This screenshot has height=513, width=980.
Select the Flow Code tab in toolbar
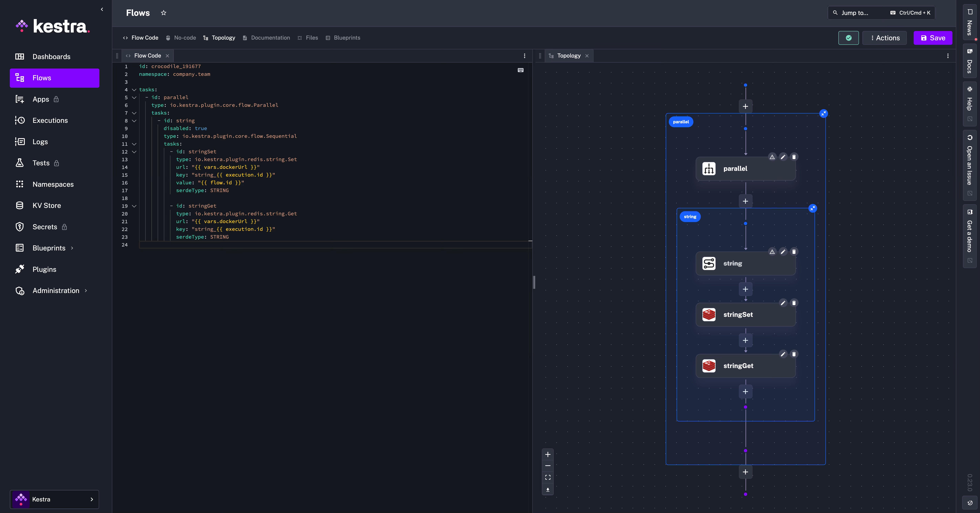point(140,38)
